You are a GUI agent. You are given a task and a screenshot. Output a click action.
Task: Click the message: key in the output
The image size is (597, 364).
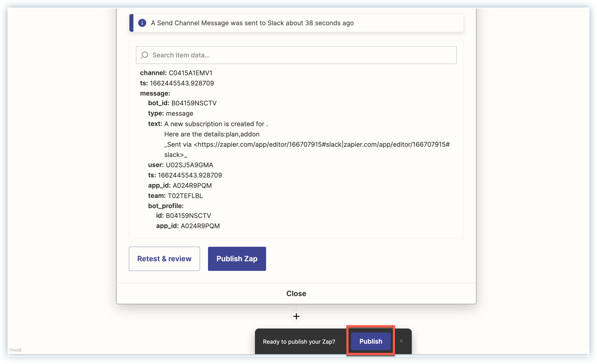click(x=155, y=93)
